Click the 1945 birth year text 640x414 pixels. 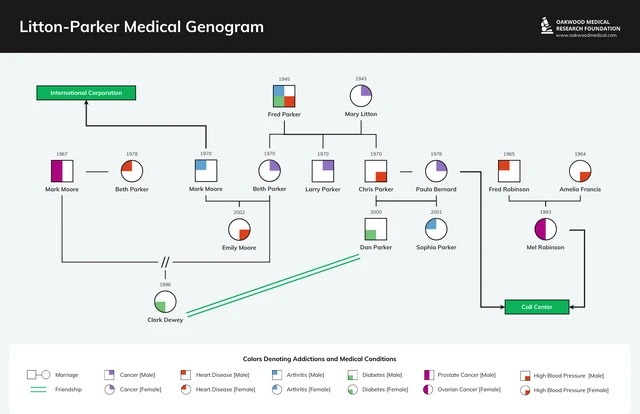coord(284,79)
